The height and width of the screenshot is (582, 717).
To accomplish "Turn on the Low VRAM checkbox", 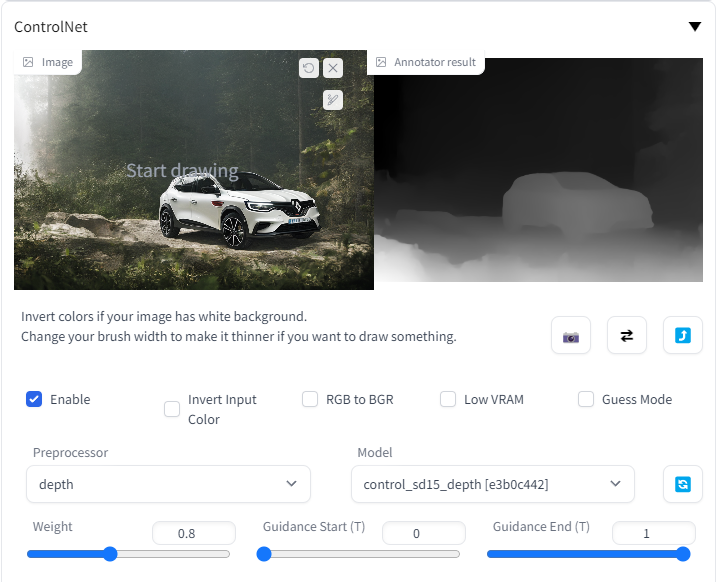I will point(448,399).
